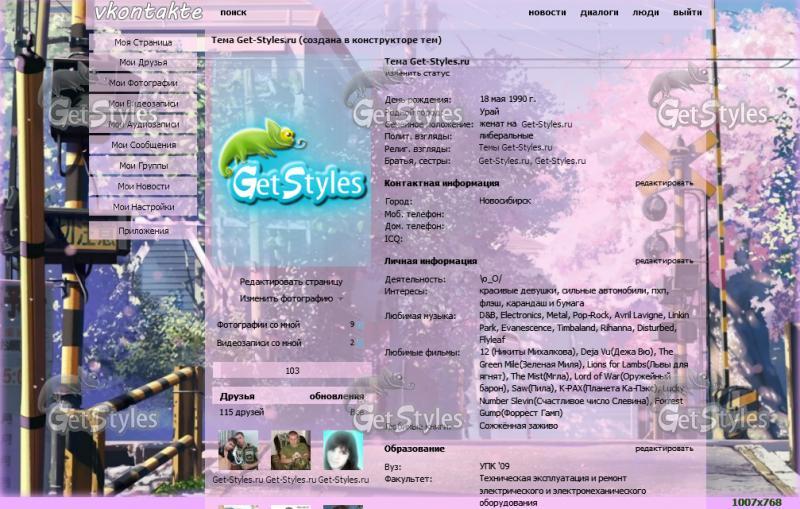Image resolution: width=800 pixels, height=509 pixels.
Task: Click the vkontakte logo
Action: [148, 12]
